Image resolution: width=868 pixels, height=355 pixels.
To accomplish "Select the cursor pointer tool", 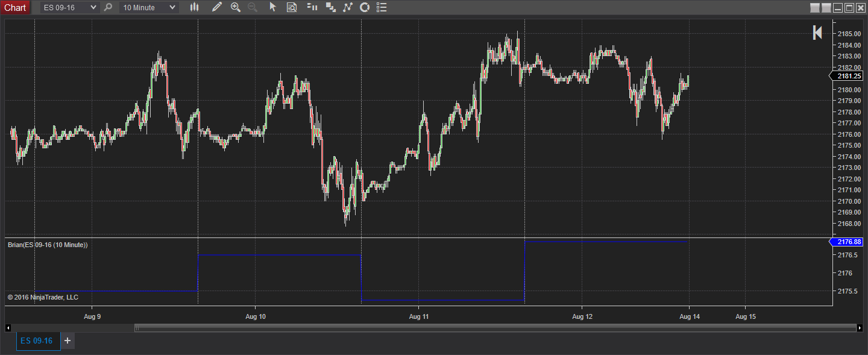I will [272, 7].
